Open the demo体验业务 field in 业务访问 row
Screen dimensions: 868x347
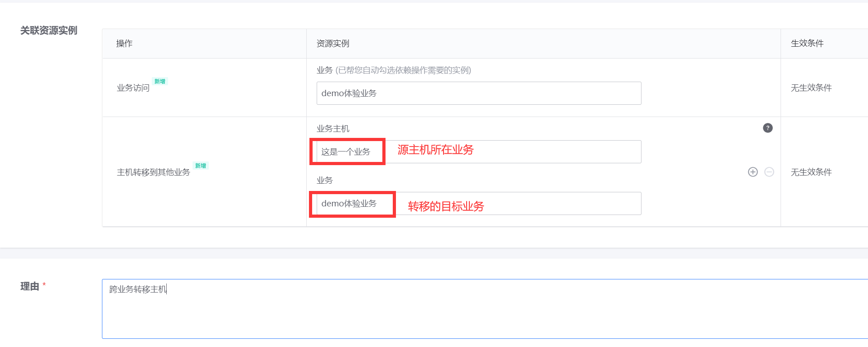pos(479,93)
